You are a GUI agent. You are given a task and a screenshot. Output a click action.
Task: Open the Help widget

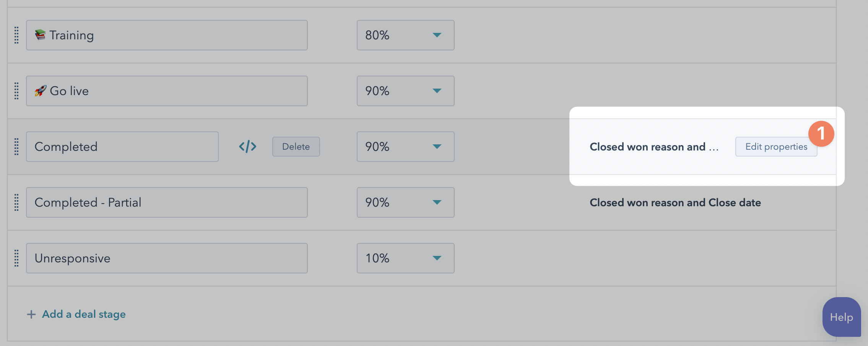[841, 317]
